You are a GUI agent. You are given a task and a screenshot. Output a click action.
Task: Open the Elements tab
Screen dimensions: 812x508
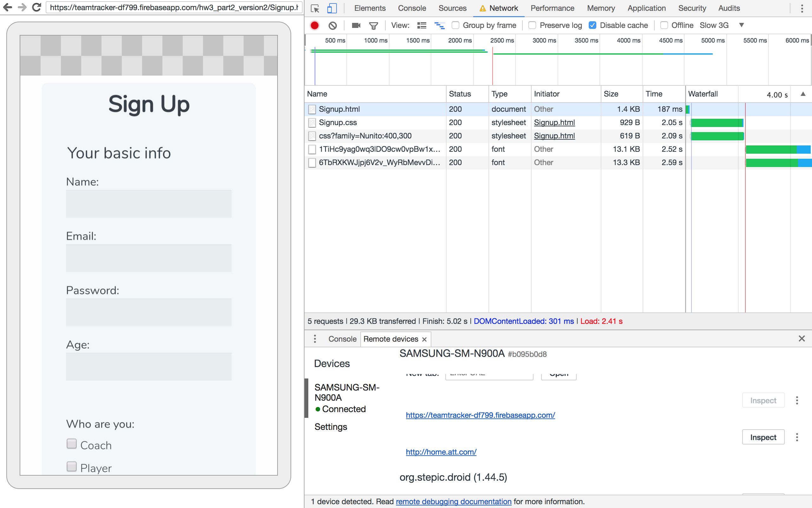coord(370,8)
